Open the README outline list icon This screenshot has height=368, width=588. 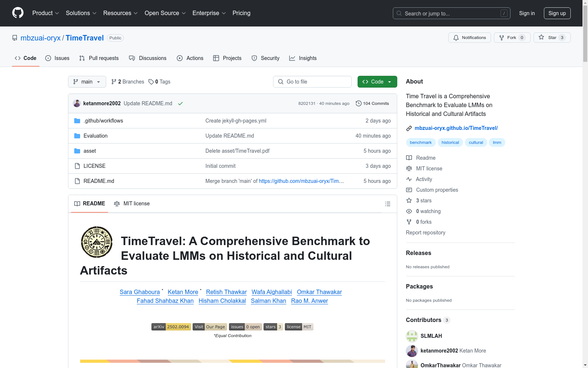[387, 204]
